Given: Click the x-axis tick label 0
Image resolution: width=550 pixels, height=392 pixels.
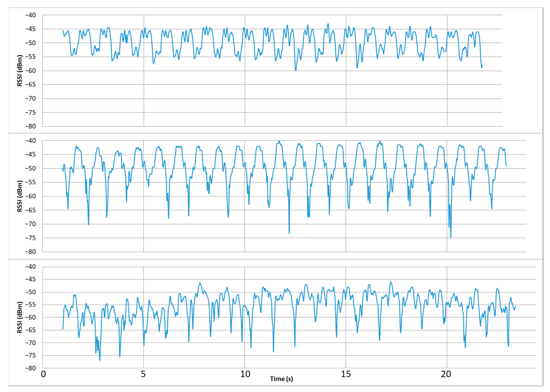Looking at the screenshot, I should pyautogui.click(x=43, y=374).
